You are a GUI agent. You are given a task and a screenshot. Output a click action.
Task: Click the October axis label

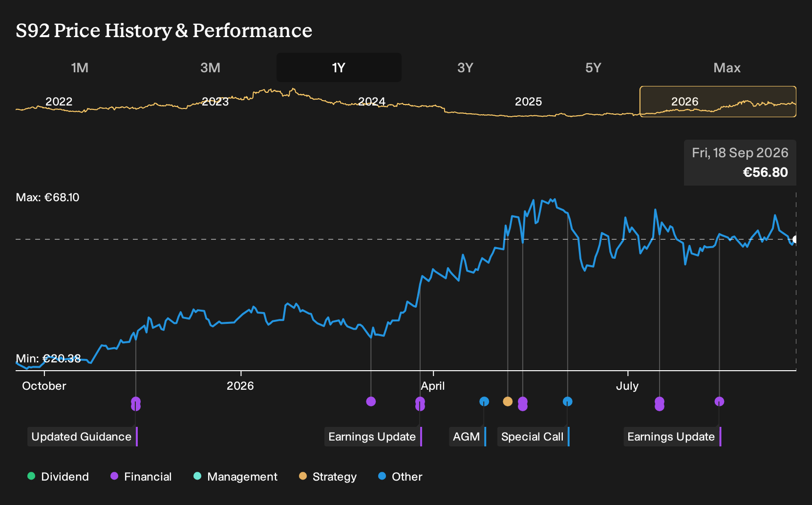tap(44, 386)
